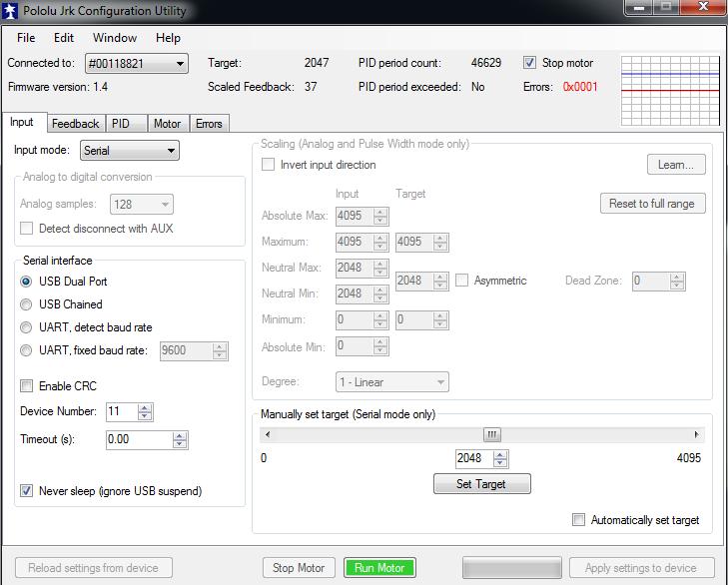Click the Minimum input value field

pyautogui.click(x=355, y=319)
